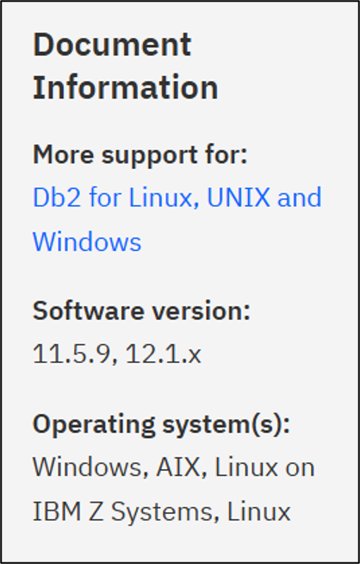Click the 12.1.x version text
This screenshot has height=564, width=360.
click(x=163, y=354)
